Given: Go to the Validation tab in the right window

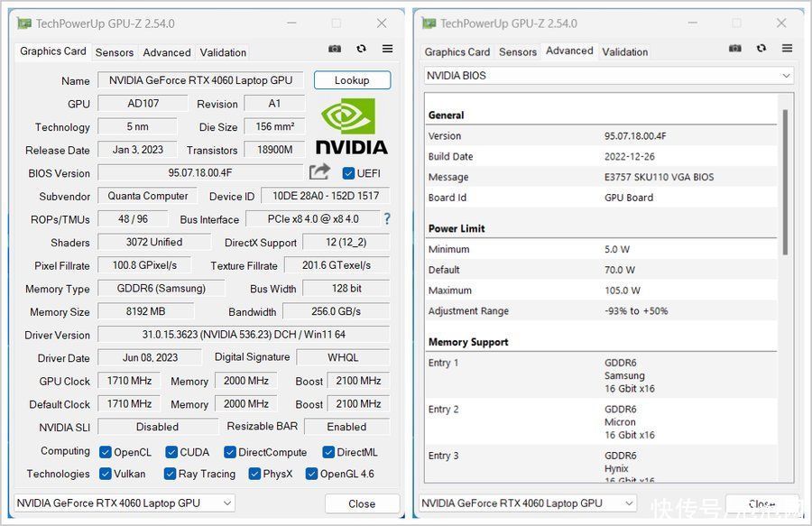Looking at the screenshot, I should [625, 51].
